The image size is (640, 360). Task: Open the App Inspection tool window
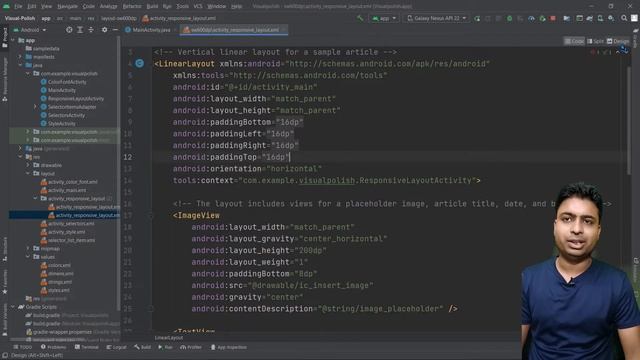229,347
